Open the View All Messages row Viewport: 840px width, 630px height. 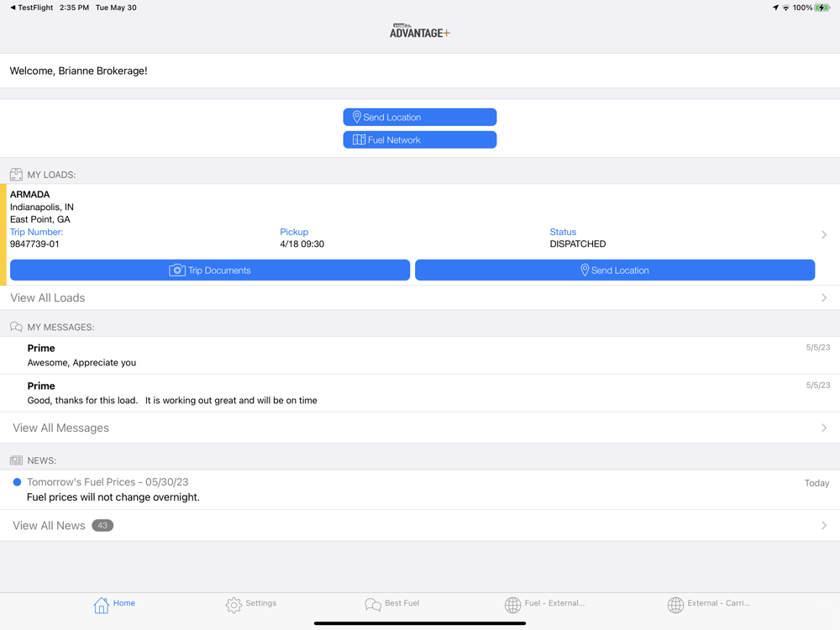tap(420, 428)
